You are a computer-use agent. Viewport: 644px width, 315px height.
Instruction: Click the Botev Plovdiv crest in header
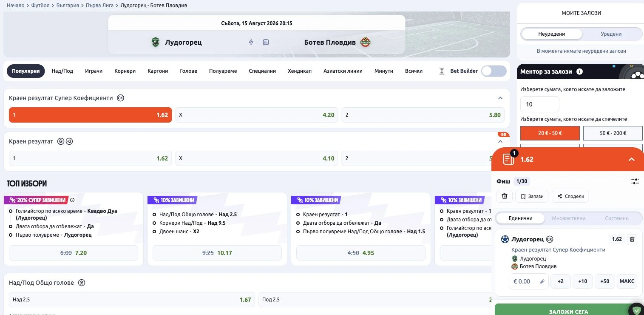pyautogui.click(x=365, y=42)
